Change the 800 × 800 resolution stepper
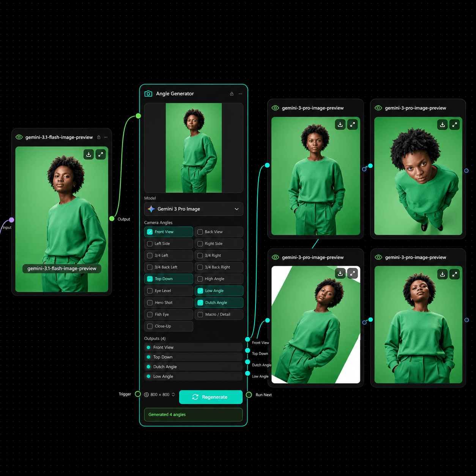 pos(173,395)
